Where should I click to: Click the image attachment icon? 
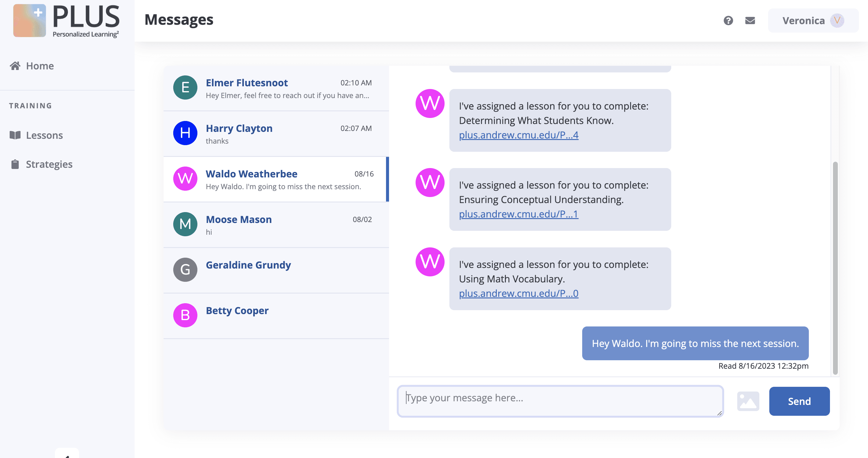click(748, 401)
